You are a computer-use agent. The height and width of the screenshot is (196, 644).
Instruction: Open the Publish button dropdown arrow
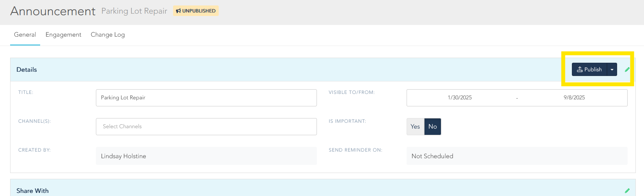[612, 70]
